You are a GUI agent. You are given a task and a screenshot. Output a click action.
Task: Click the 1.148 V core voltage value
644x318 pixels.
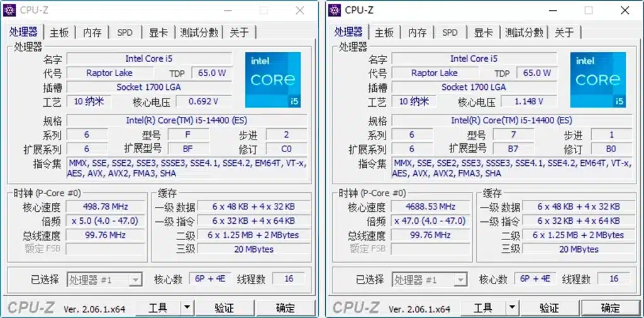pos(528,101)
